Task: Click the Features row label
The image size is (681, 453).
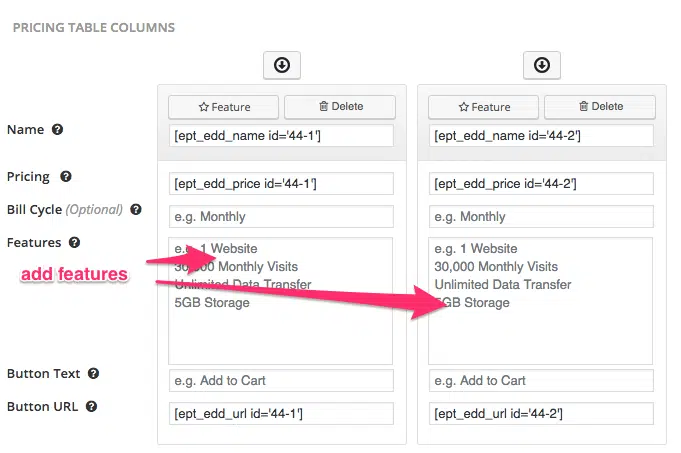Action: 34,242
